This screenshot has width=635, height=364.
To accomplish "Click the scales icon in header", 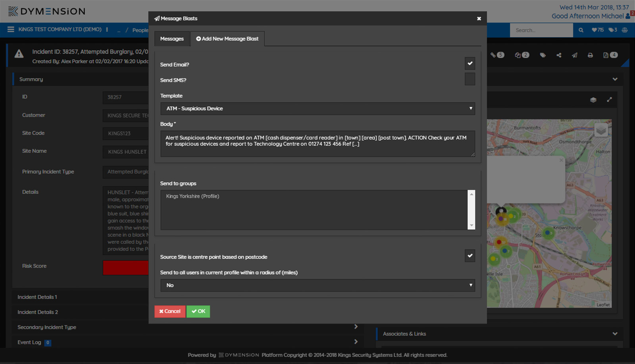I will (x=625, y=30).
